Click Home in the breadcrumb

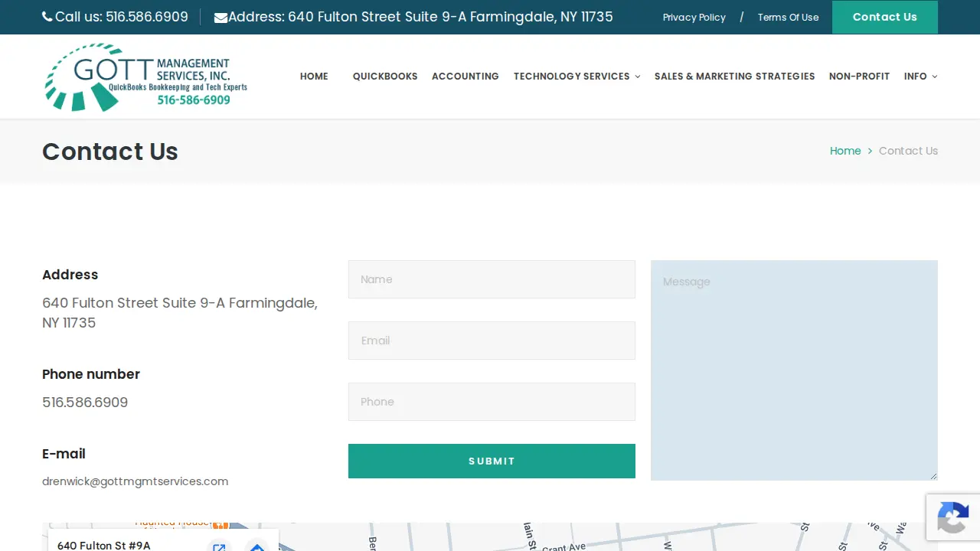click(845, 151)
